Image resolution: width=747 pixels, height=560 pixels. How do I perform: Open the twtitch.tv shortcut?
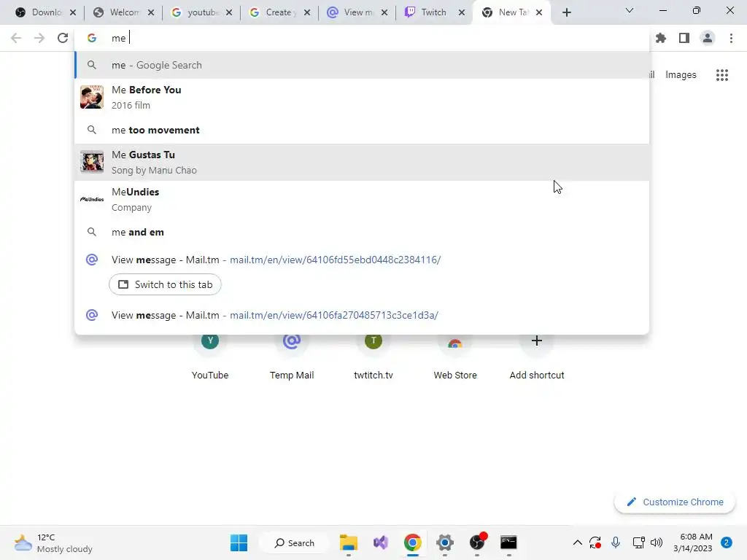pos(373,357)
